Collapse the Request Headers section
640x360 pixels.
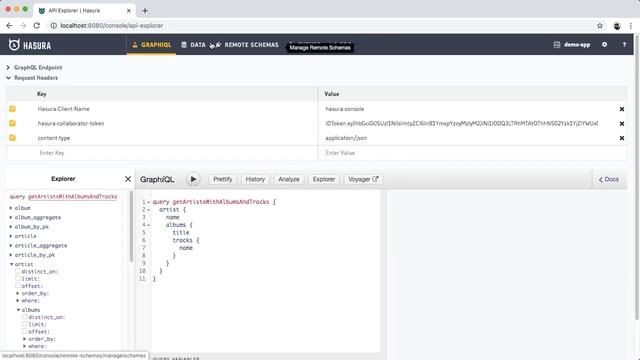(32, 78)
